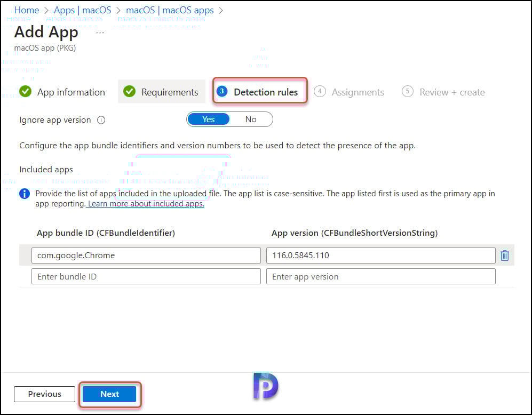
Task: Open the ellipsis menu beside Add App
Action: tap(100, 33)
